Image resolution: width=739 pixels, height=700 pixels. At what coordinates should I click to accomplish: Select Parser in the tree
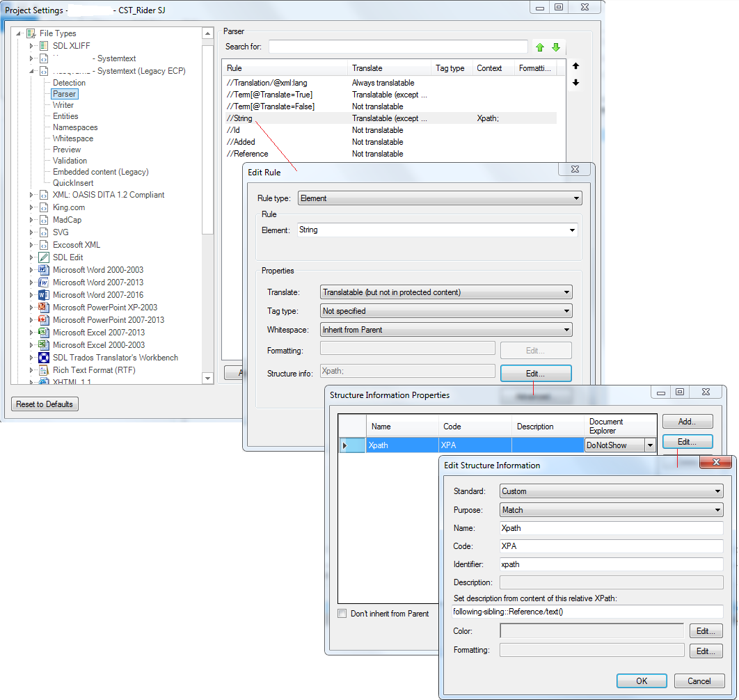coord(64,94)
